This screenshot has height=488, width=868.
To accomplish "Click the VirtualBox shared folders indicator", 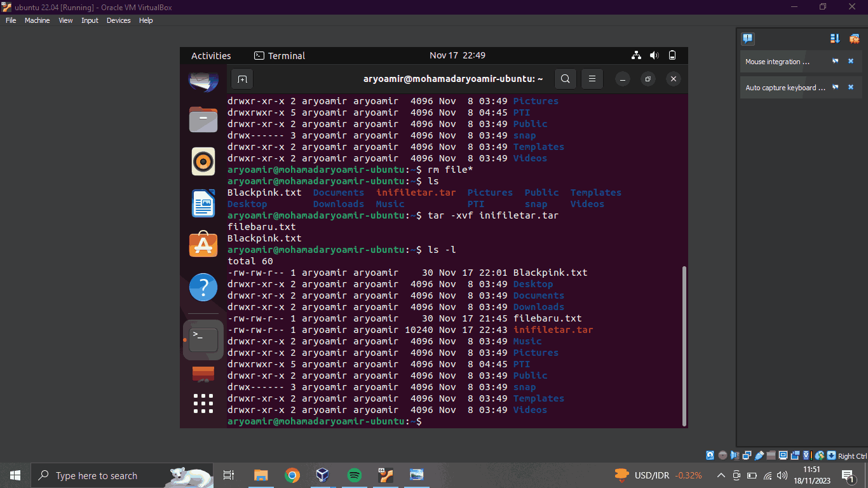I will pos(771,456).
